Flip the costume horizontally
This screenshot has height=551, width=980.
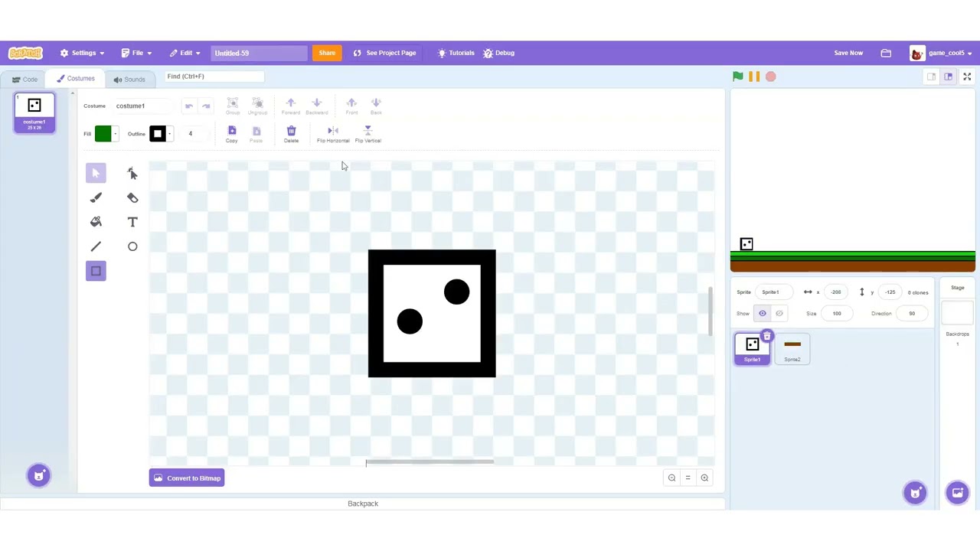[x=333, y=134]
